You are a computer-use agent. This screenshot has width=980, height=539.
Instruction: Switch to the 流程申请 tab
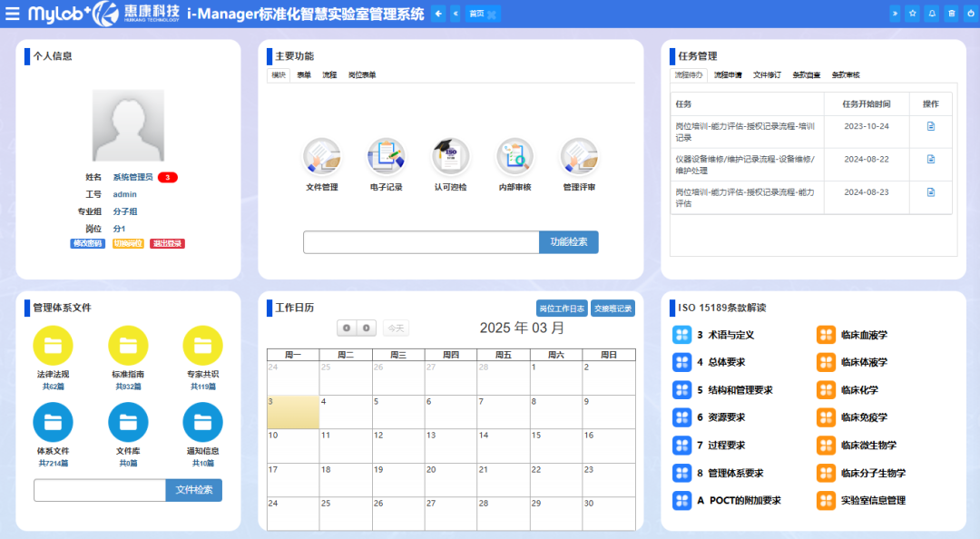click(x=728, y=75)
